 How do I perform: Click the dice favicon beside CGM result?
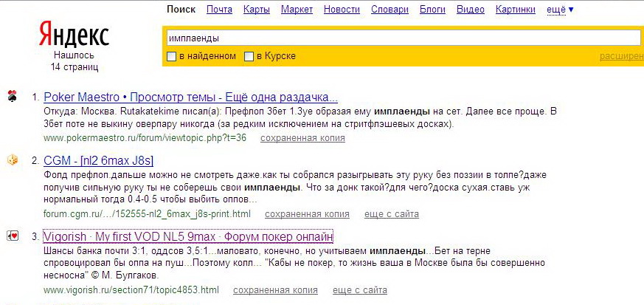point(13,160)
